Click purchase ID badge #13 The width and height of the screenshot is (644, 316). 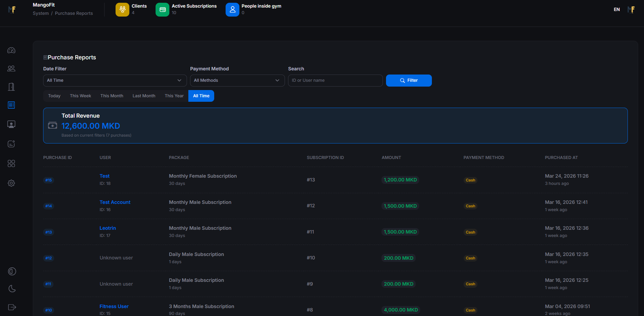pos(48,232)
